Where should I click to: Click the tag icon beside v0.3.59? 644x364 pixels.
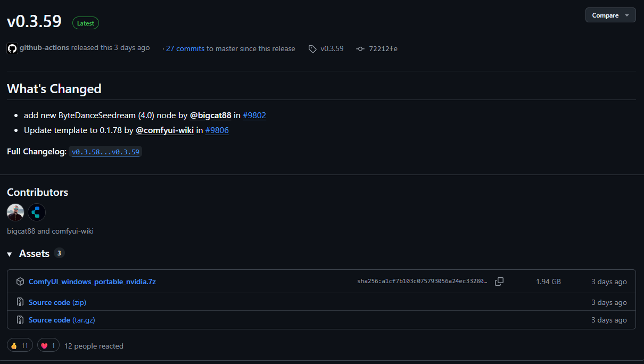click(312, 49)
